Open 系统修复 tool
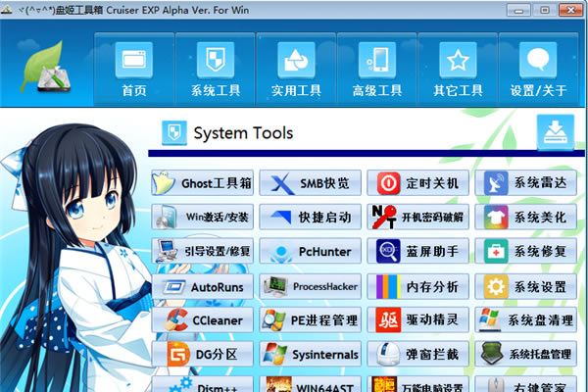 [525, 251]
